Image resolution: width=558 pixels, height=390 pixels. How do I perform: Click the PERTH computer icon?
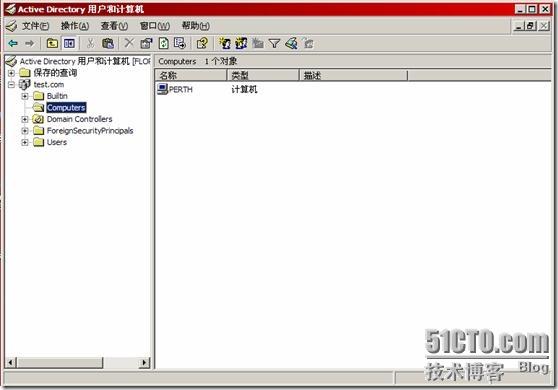click(162, 89)
